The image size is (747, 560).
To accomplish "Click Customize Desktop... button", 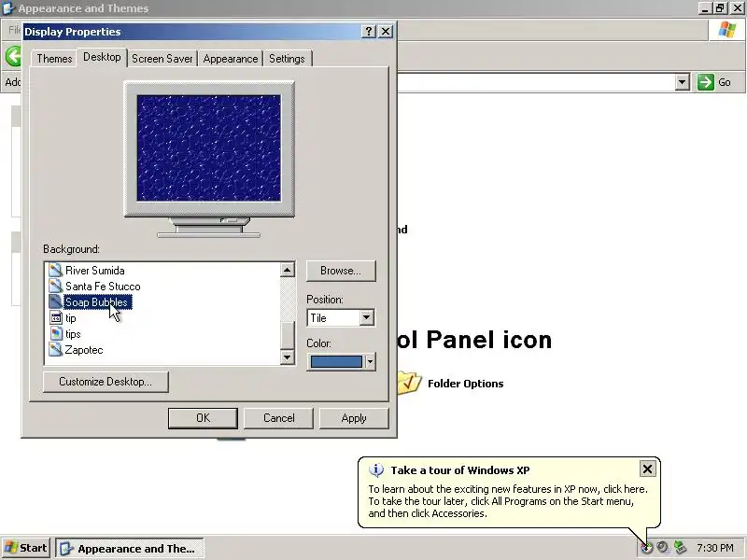I will [x=106, y=382].
